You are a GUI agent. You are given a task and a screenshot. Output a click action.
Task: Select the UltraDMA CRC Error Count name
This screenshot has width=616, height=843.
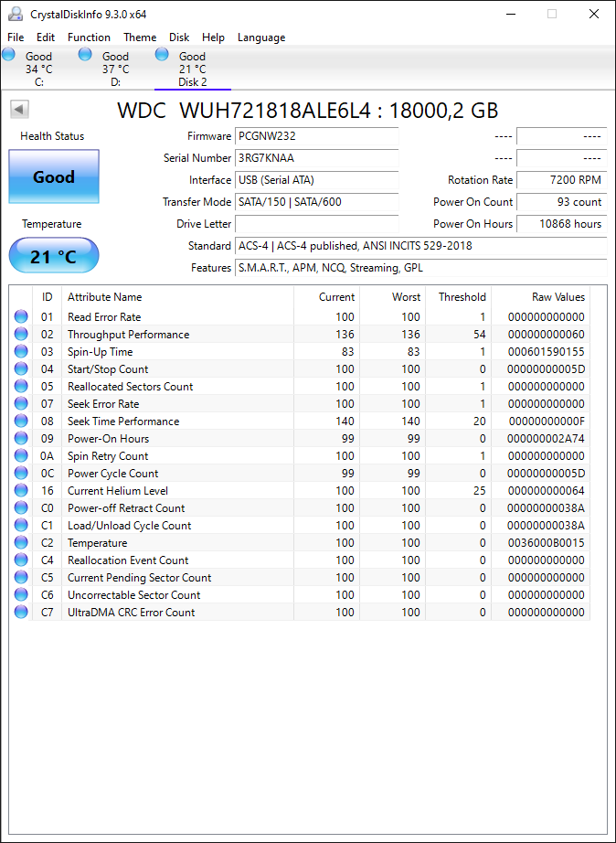coord(132,612)
